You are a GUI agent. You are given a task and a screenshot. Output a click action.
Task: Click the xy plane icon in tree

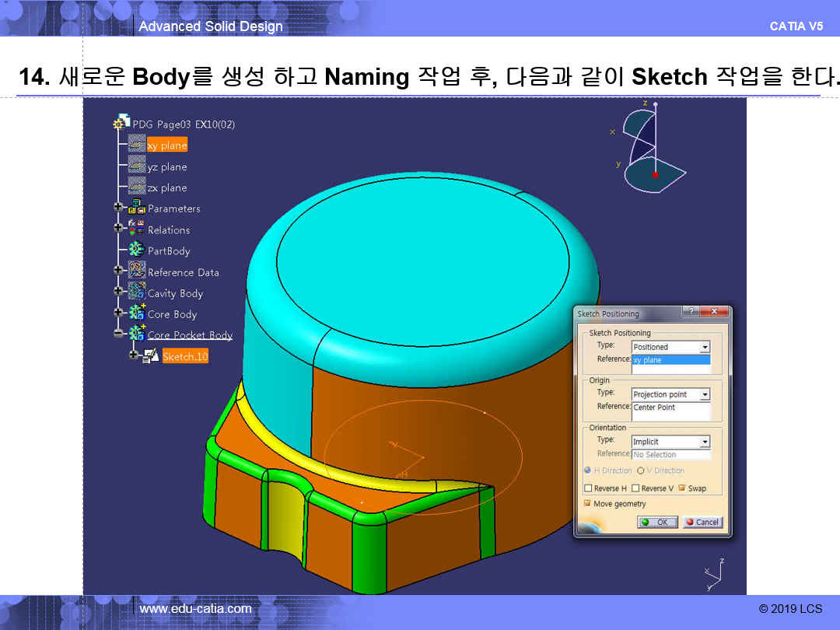point(137,145)
